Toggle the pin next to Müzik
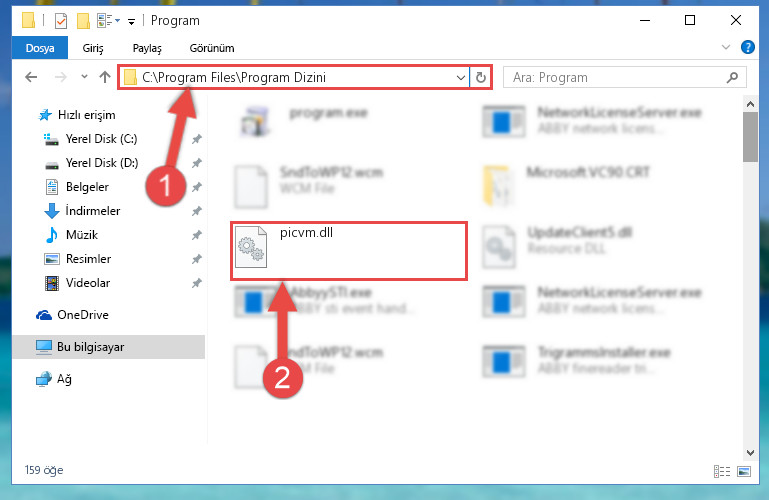Viewport: 769px width, 500px height. 197,235
